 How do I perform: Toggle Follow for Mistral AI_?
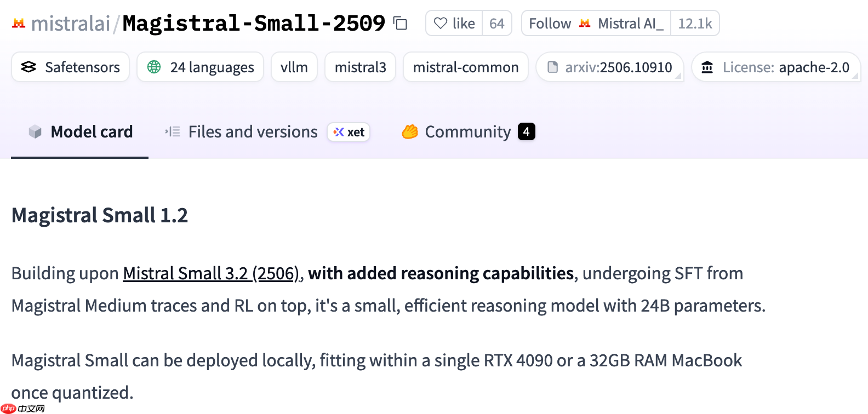coord(549,23)
